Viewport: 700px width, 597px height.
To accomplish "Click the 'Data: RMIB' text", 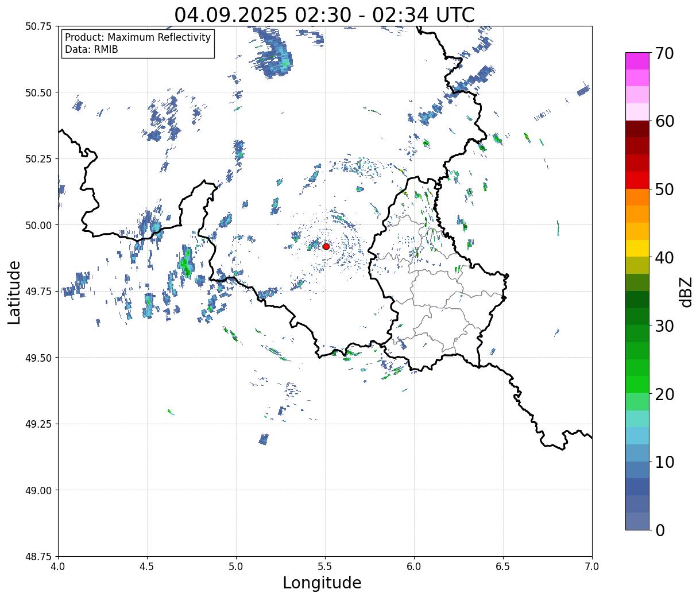I will [x=91, y=50].
